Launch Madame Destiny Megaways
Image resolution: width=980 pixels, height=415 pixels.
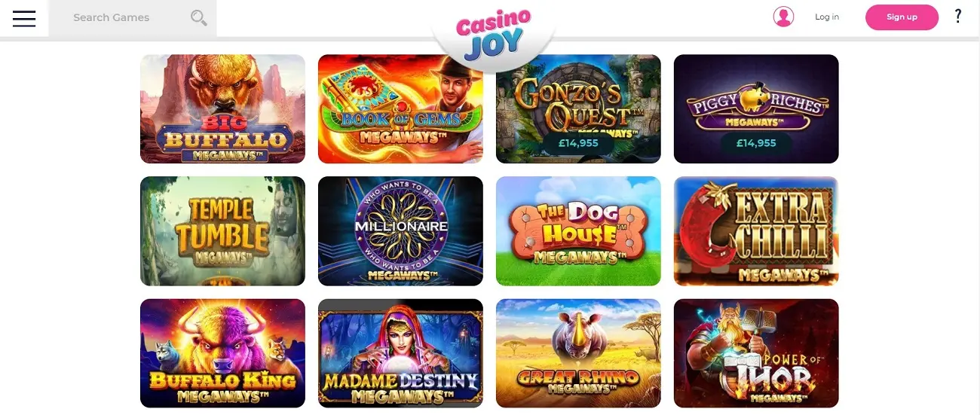click(400, 353)
